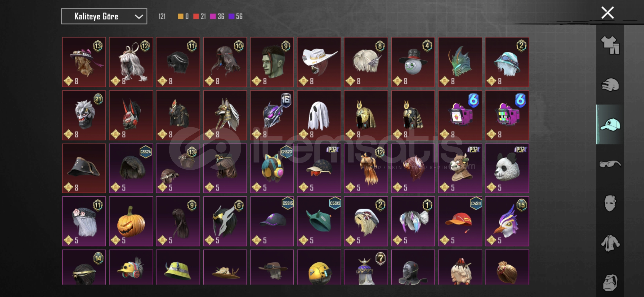Filter by the red quality count 21
The image size is (644, 297).
coord(200,16)
